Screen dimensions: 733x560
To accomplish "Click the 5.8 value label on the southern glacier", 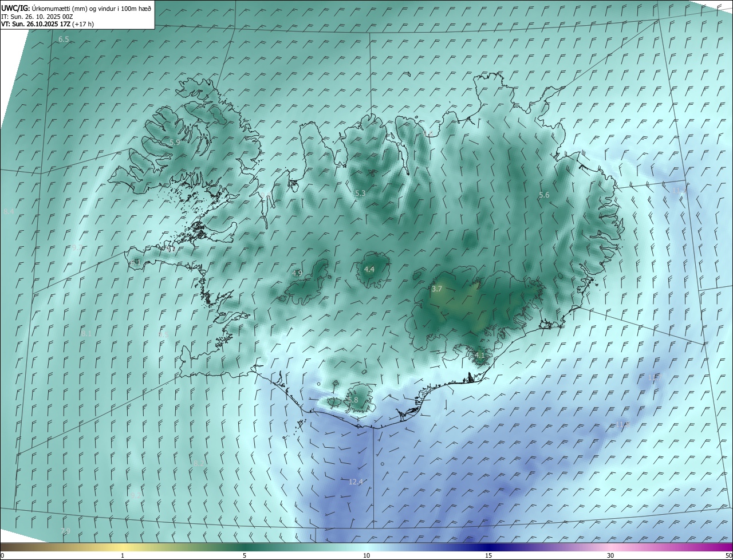I will coord(353,400).
